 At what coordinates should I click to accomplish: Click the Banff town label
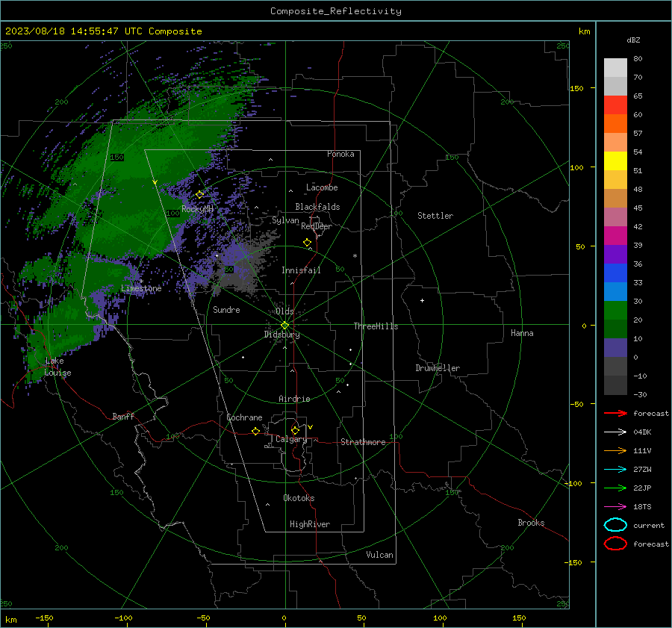coord(123,417)
